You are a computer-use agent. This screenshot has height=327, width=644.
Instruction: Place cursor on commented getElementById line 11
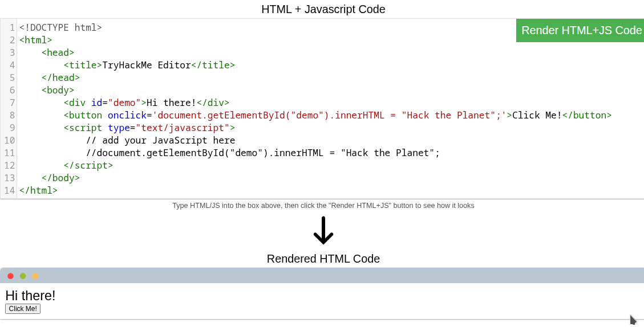coord(262,153)
